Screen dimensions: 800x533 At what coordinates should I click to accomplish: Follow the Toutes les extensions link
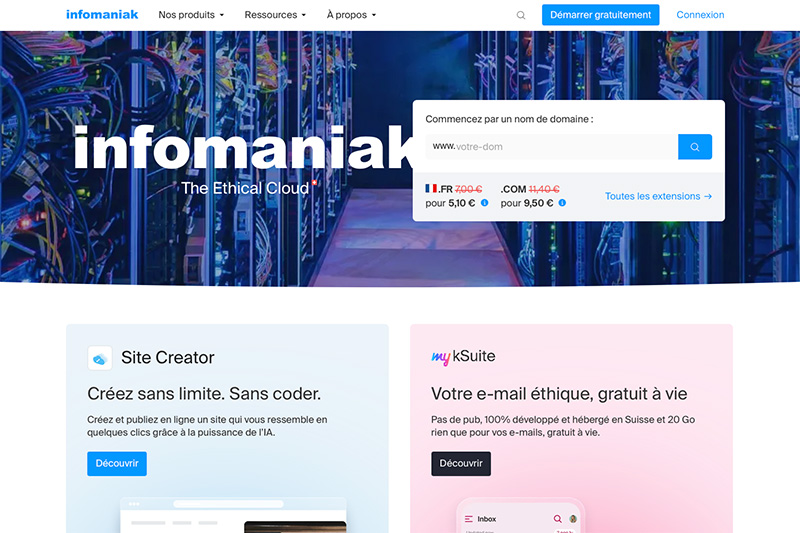(x=658, y=196)
